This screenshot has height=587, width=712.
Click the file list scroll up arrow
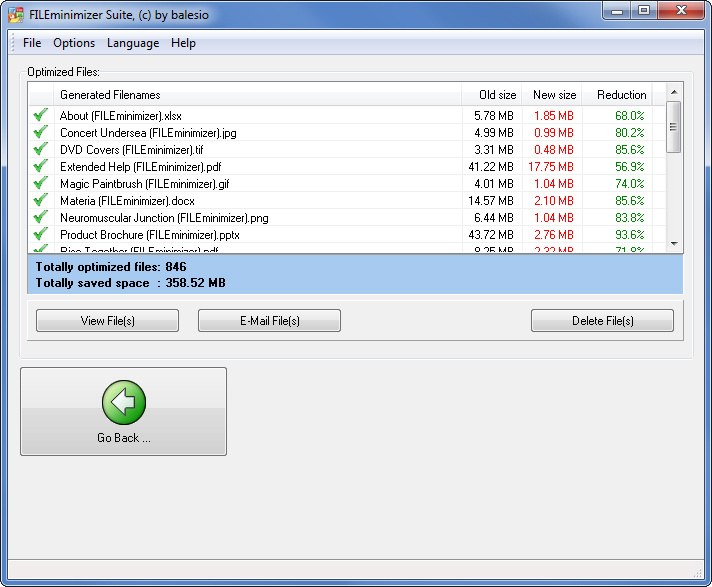click(674, 92)
